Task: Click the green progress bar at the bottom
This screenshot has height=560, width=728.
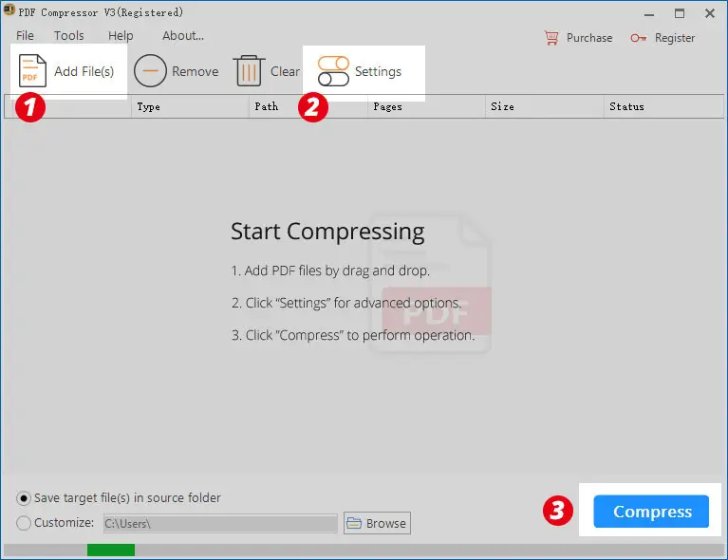Action: [x=111, y=550]
